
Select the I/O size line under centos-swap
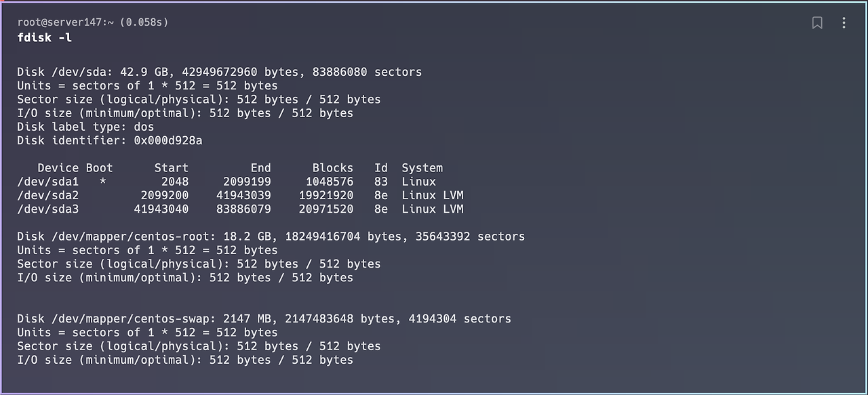coord(183,360)
